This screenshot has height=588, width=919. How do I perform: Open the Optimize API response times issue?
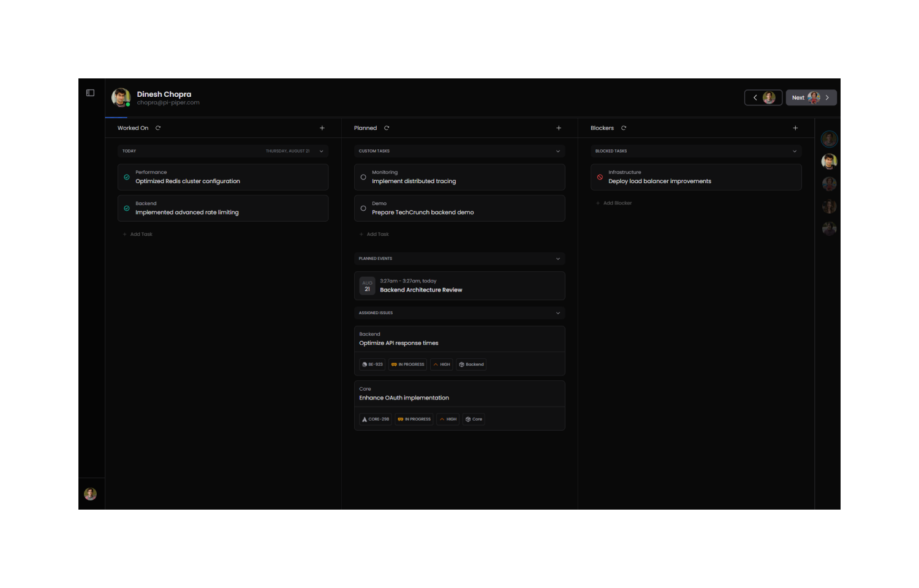pos(399,343)
